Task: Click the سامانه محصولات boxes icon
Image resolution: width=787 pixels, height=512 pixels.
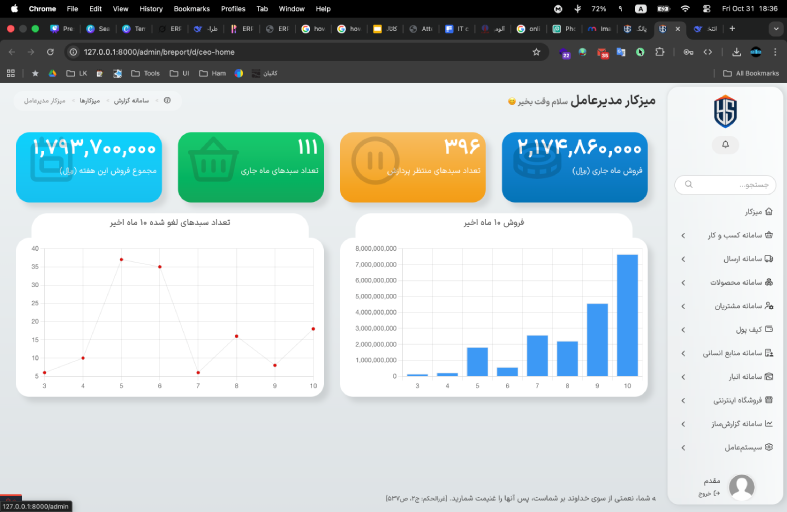Action: click(x=768, y=282)
